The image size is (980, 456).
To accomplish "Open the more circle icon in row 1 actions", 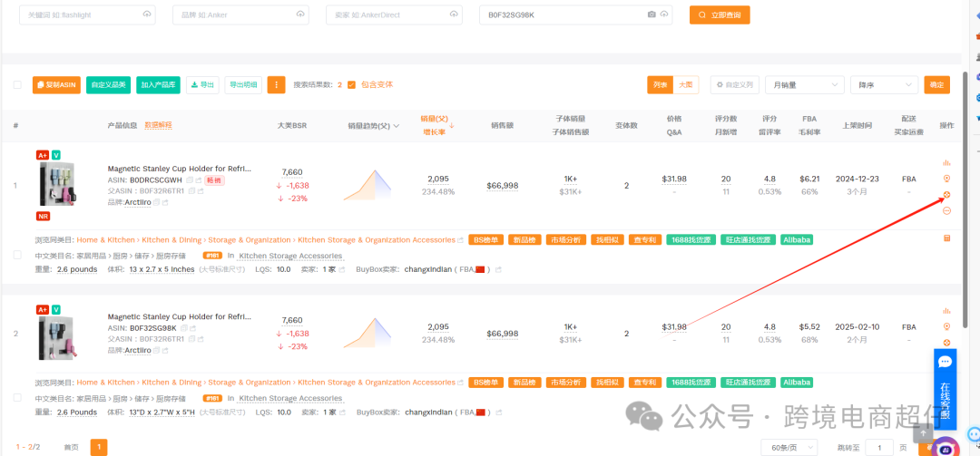I will pyautogui.click(x=946, y=211).
